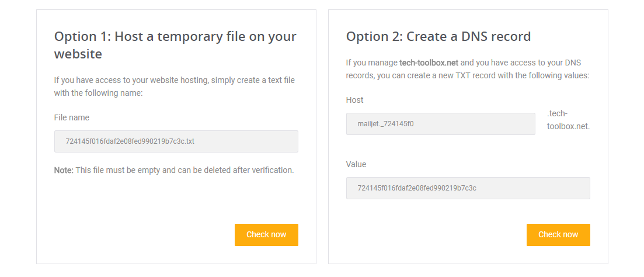
Task: Click bold tech-toolbox.net in Option 2 description
Action: [x=429, y=63]
